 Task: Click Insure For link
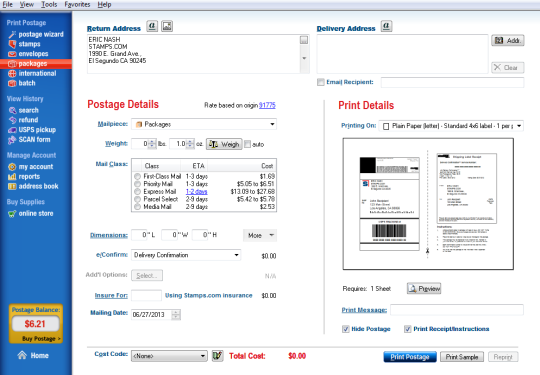click(111, 296)
